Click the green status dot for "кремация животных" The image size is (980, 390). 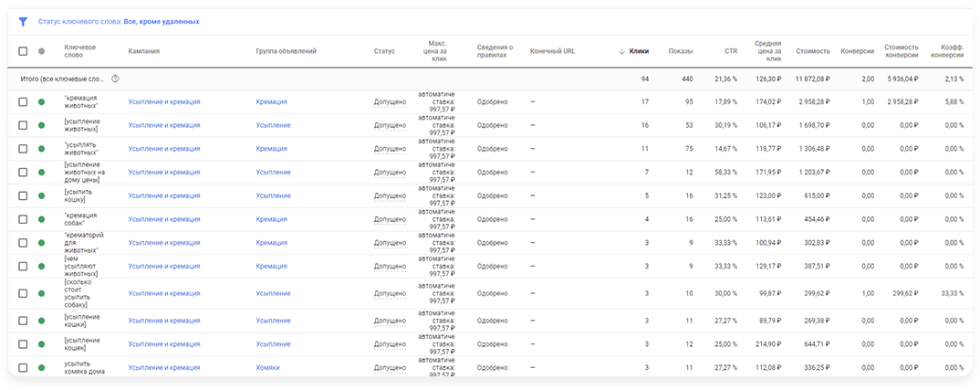pos(41,101)
